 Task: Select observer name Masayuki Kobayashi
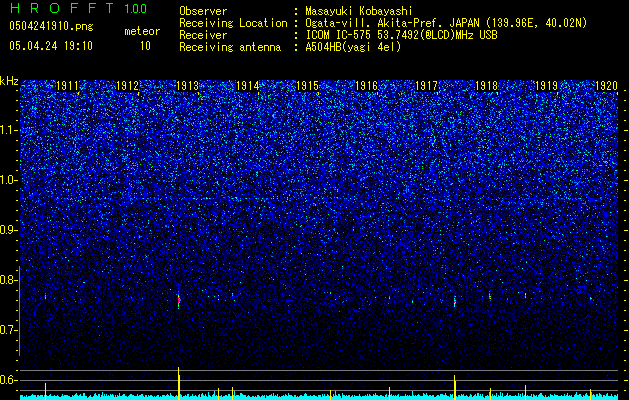359,11
